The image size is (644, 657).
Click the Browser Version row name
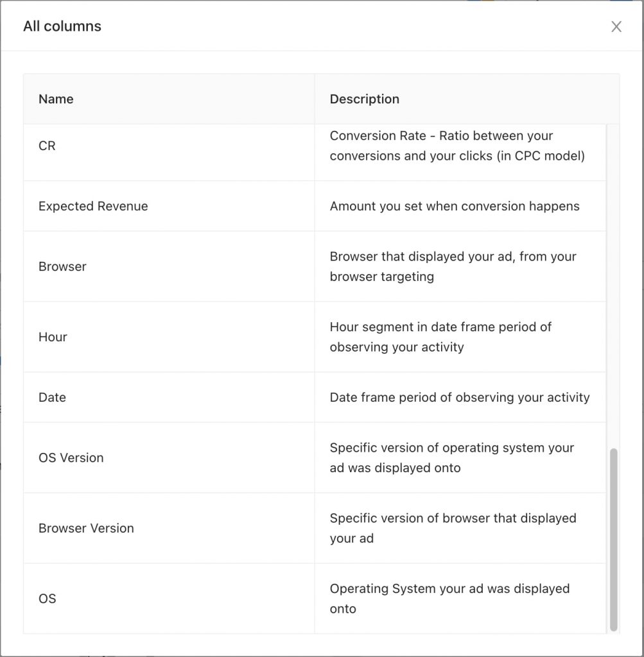click(x=86, y=528)
